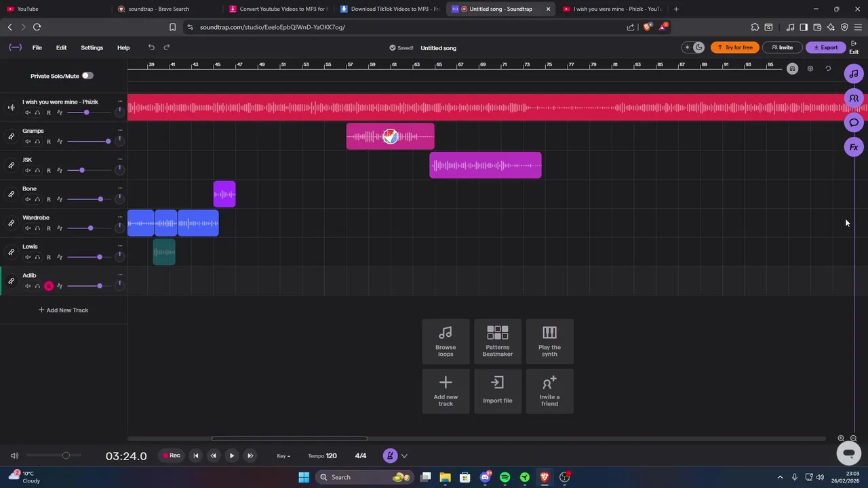Mute the Bone track
This screenshot has height=488, width=868.
coord(28,199)
